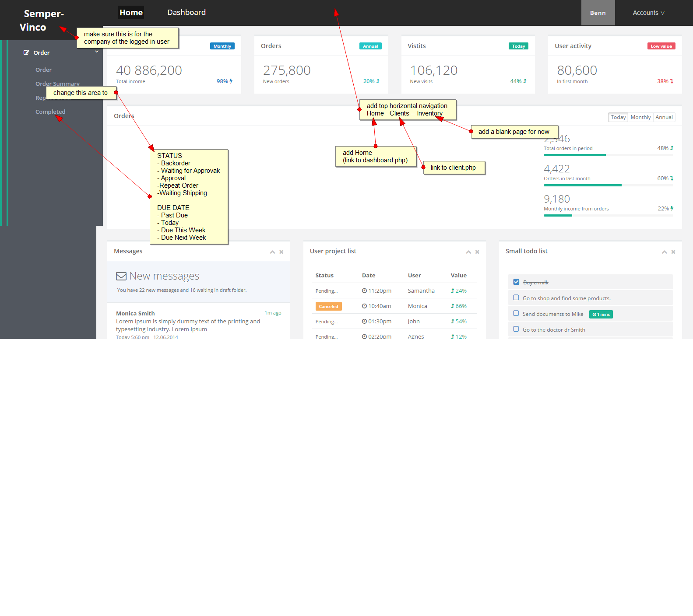
Task: Click clock icon beside 01:30pm
Action: [x=364, y=321]
